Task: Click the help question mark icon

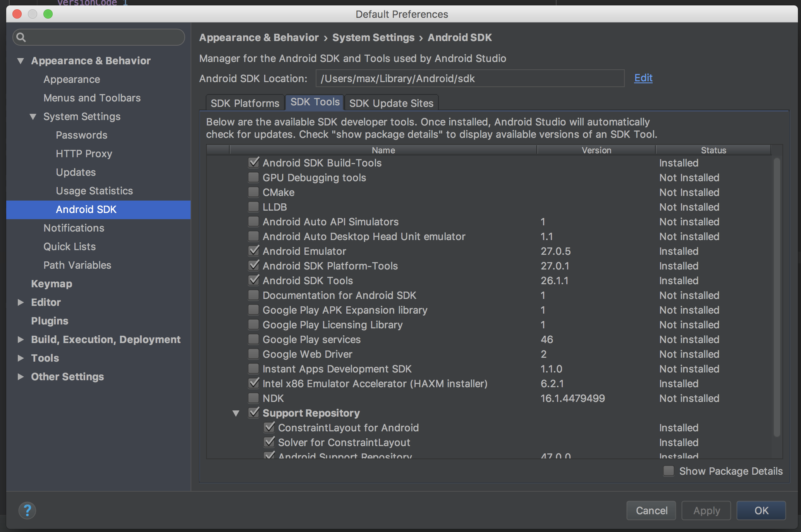Action: (27, 510)
